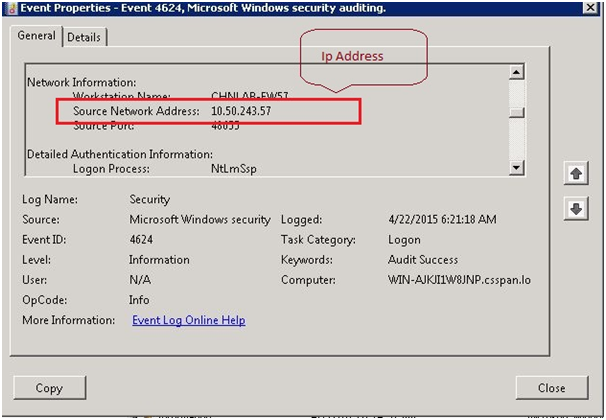Screen dimensions: 606x420
Task: Go to the next event with the down arrow
Action: pyautogui.click(x=576, y=209)
